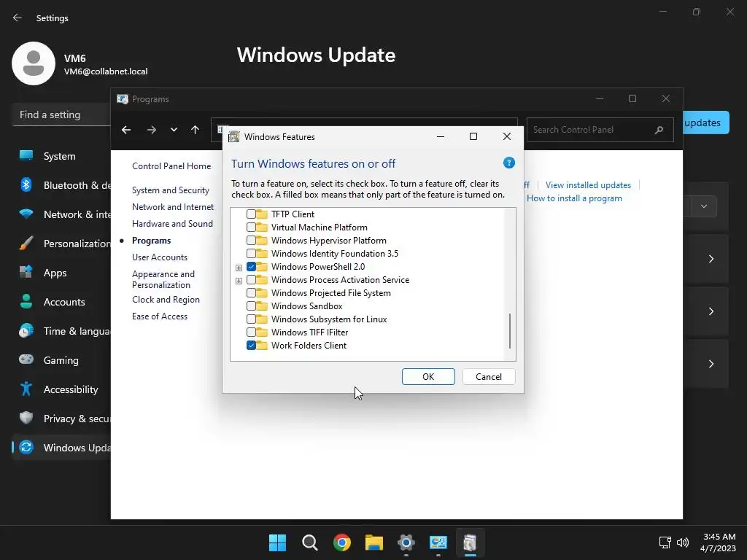
Task: Click the up arrow in Programs window
Action: pyautogui.click(x=195, y=130)
